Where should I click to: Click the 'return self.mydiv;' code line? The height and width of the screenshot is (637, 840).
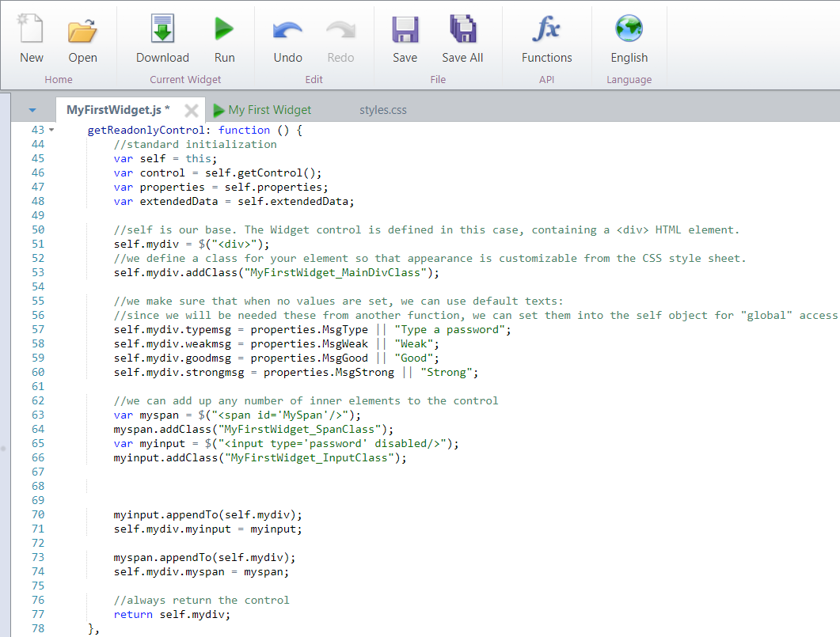pyautogui.click(x=172, y=615)
